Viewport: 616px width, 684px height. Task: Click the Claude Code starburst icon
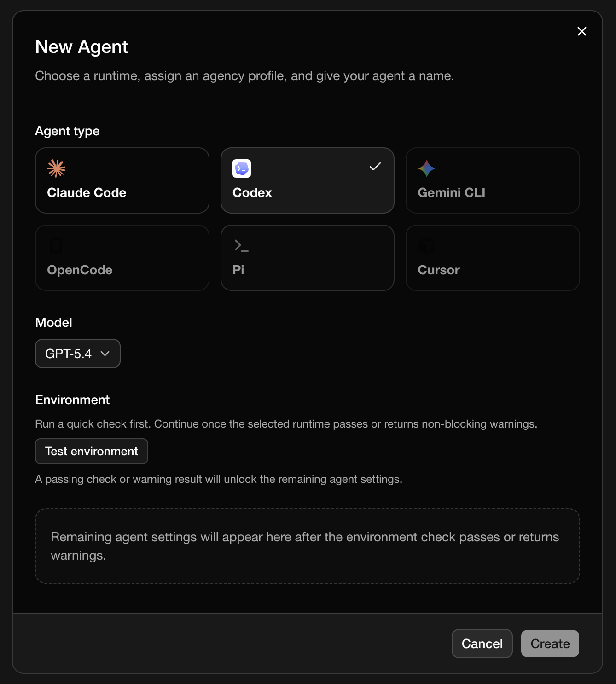(56, 168)
